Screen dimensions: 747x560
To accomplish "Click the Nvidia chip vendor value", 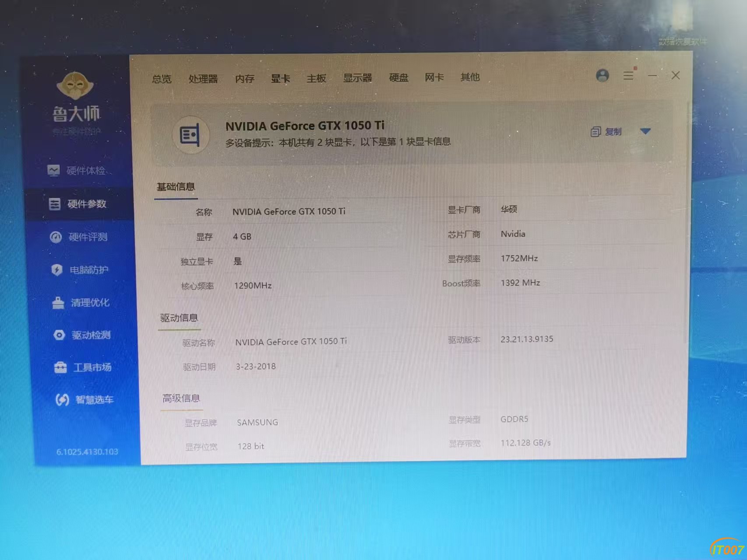I will click(x=513, y=234).
